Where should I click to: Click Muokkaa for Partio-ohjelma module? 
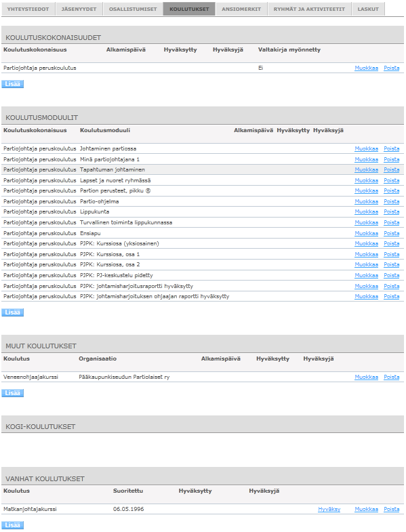click(366, 201)
